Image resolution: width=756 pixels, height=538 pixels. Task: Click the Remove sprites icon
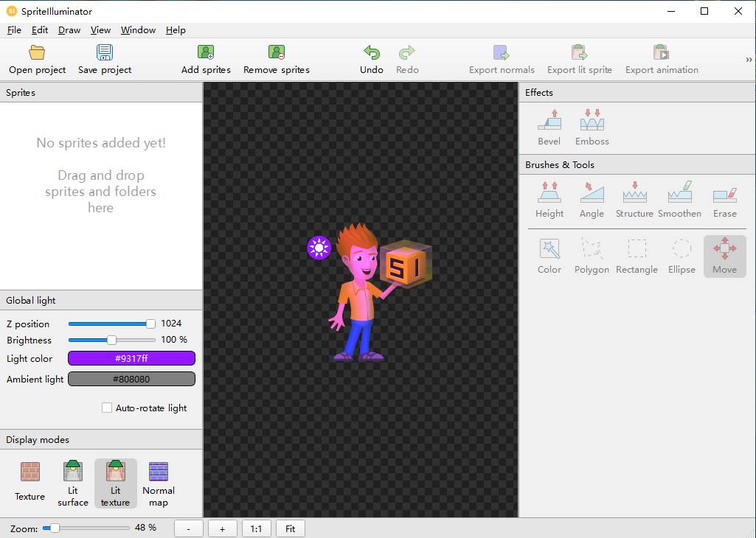(x=277, y=53)
